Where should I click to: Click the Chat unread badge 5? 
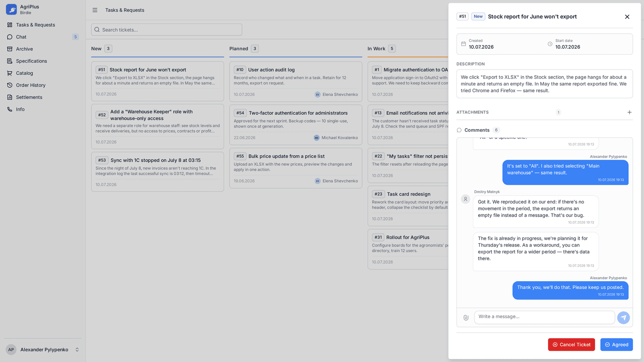[x=75, y=37]
